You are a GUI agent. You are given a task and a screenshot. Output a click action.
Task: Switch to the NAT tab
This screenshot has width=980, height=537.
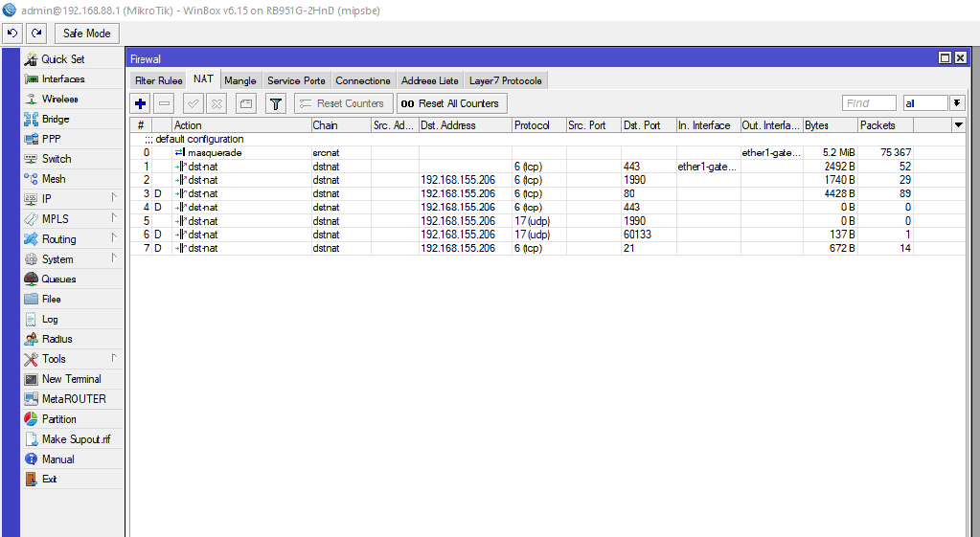point(203,78)
